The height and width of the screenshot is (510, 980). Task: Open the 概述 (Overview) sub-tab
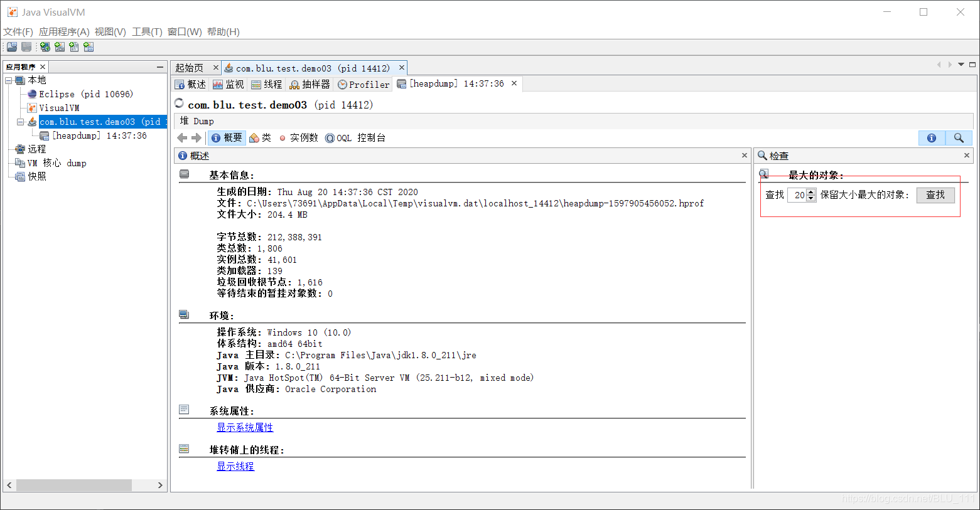click(x=190, y=85)
